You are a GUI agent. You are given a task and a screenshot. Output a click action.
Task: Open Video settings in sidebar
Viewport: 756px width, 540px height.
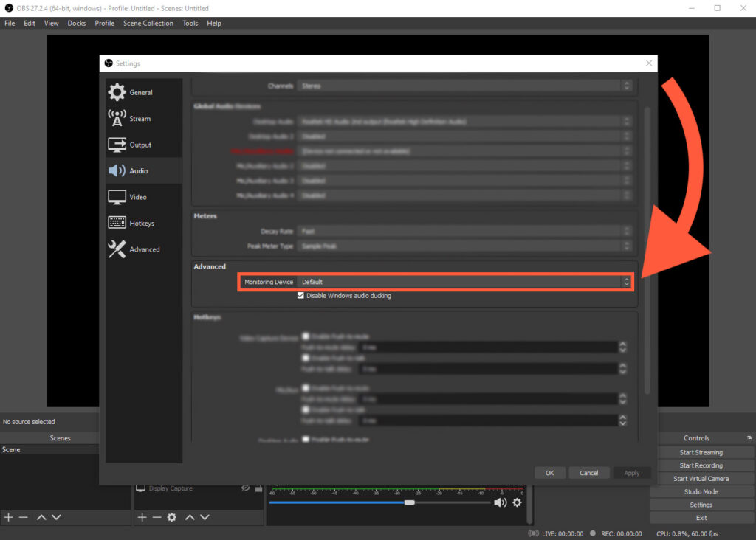click(x=116, y=196)
